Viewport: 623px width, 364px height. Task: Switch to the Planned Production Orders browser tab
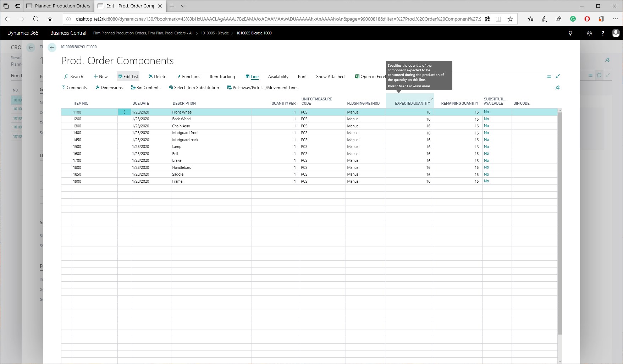[59, 6]
